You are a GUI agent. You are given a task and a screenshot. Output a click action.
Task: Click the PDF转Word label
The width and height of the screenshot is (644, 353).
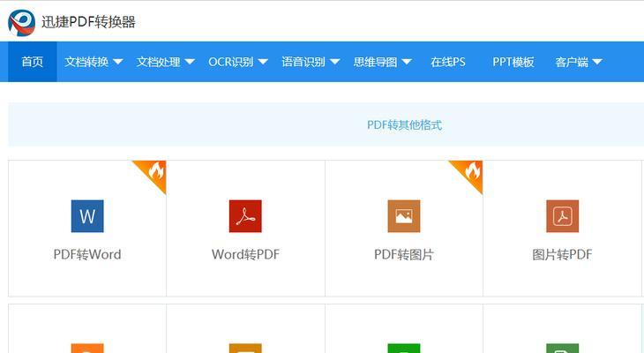click(87, 254)
